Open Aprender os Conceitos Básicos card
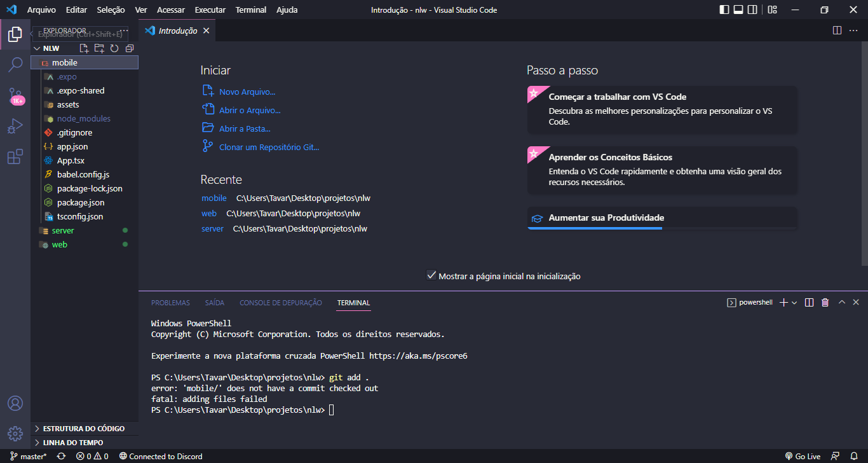This screenshot has width=868, height=463. [x=662, y=170]
